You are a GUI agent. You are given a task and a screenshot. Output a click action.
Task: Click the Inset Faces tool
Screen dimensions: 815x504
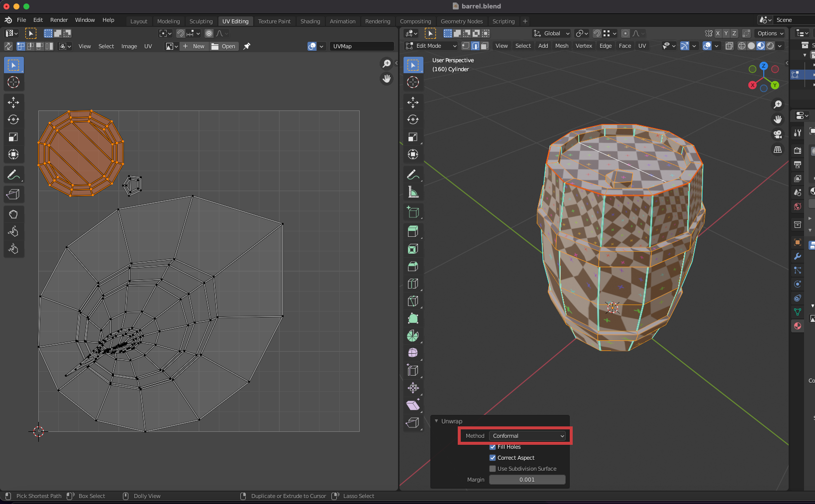(x=412, y=249)
